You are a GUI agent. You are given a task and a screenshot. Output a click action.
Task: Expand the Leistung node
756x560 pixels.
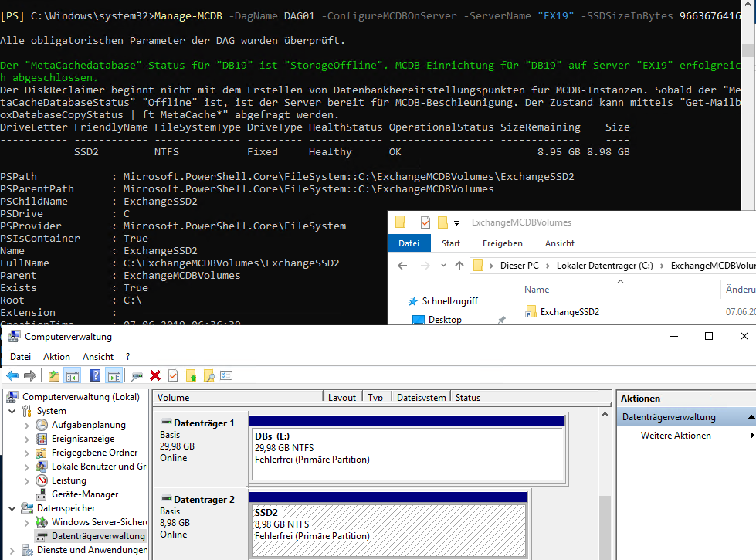[27, 481]
